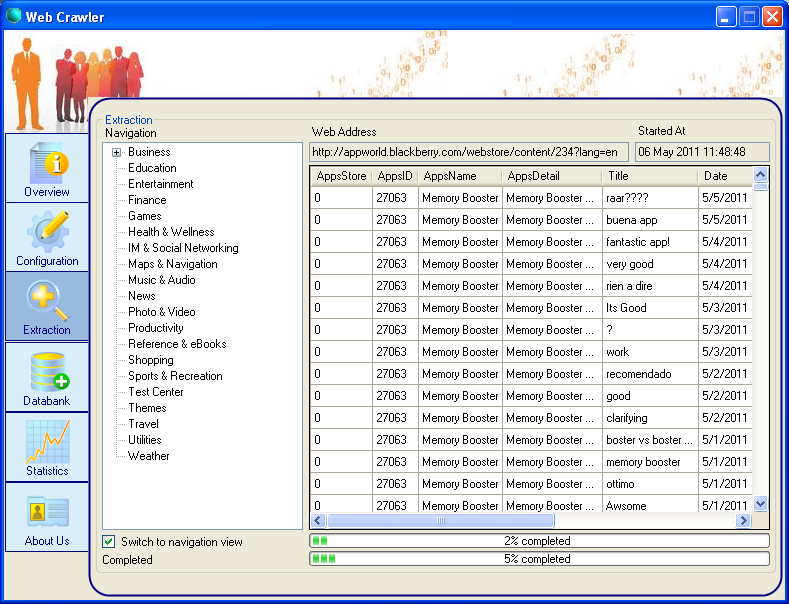Click the 5% completed progress bar
This screenshot has height=604, width=789.
pyautogui.click(x=539, y=559)
